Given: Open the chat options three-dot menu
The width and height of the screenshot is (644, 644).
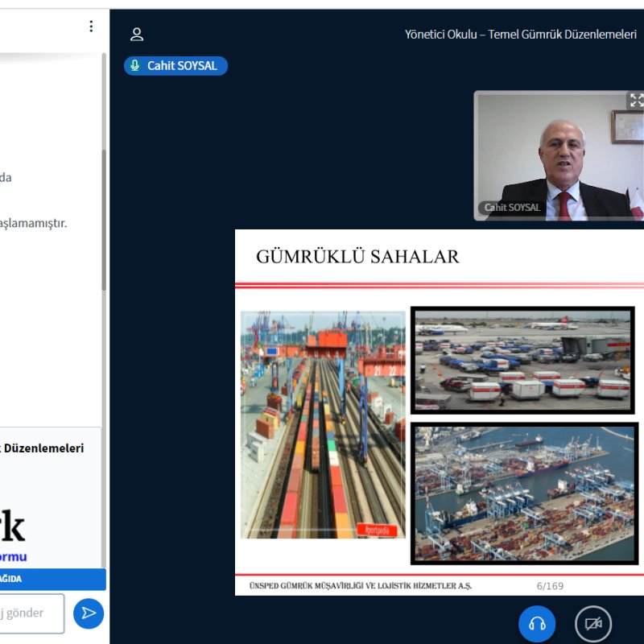Looking at the screenshot, I should click(x=91, y=27).
